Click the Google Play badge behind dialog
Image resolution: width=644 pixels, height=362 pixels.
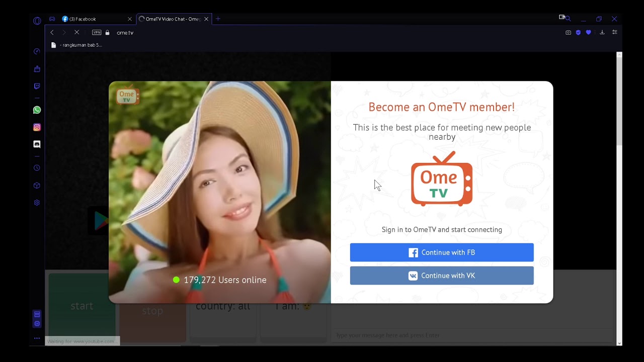98,221
